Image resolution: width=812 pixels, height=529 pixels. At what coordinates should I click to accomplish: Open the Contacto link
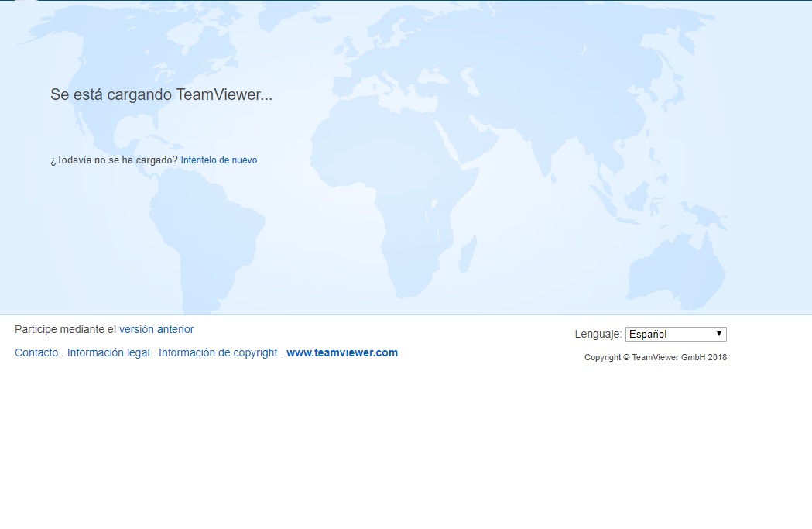pos(36,353)
